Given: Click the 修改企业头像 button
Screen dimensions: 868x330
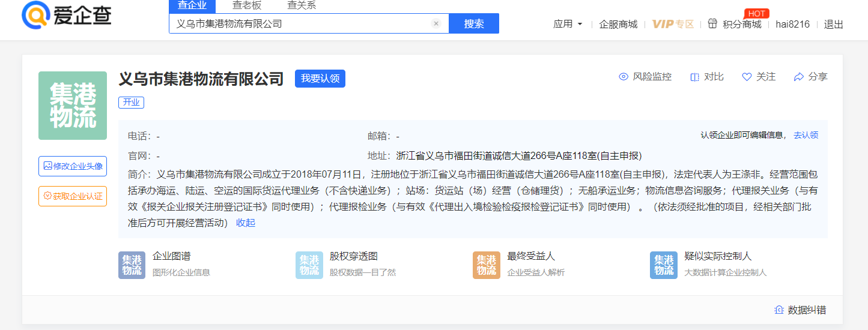Looking at the screenshot, I should (73, 166).
